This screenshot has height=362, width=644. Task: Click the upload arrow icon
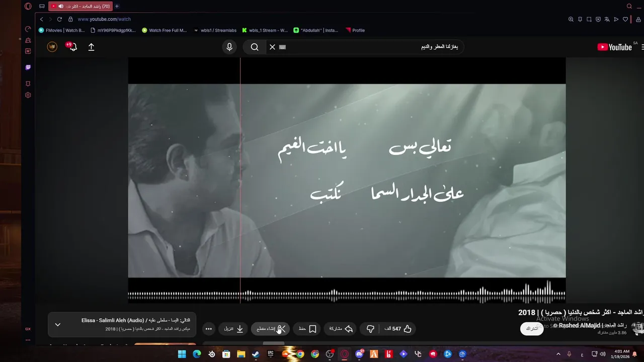pyautogui.click(x=91, y=47)
